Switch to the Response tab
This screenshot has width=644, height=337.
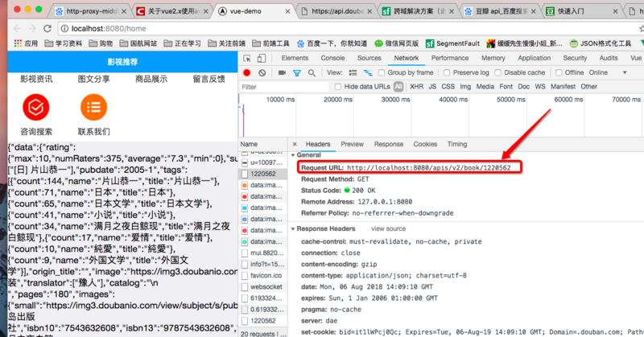tap(389, 144)
